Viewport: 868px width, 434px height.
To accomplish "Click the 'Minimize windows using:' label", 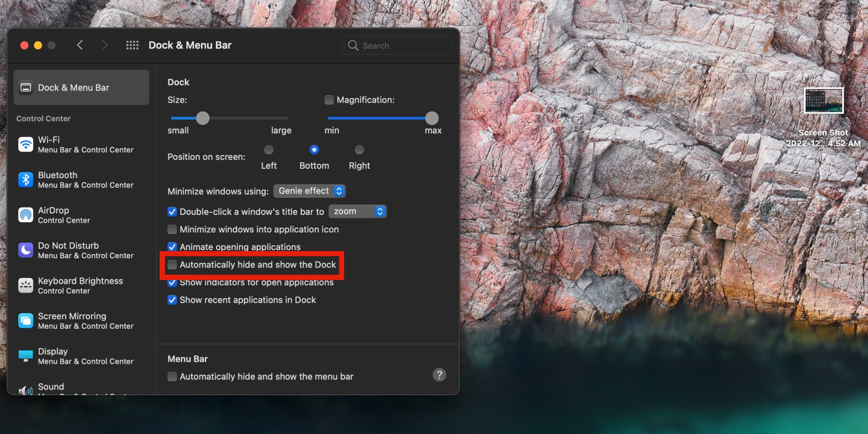I will 218,192.
